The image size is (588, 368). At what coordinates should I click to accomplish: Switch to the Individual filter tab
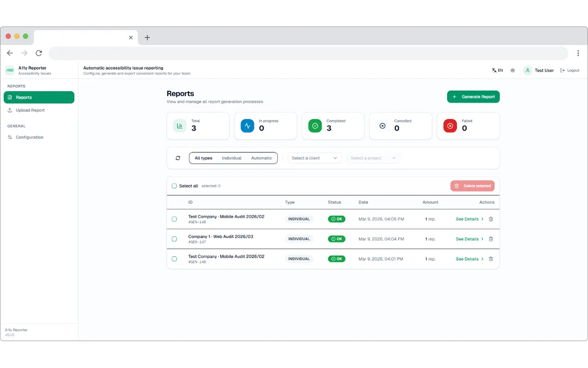(232, 158)
